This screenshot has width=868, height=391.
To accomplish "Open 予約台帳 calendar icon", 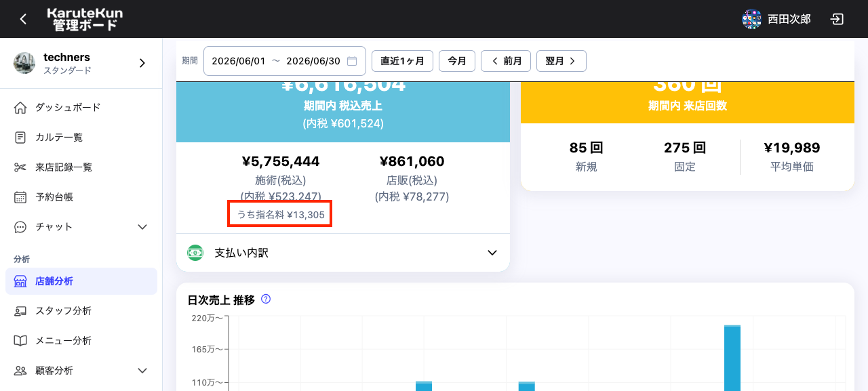I will pyautogui.click(x=20, y=197).
